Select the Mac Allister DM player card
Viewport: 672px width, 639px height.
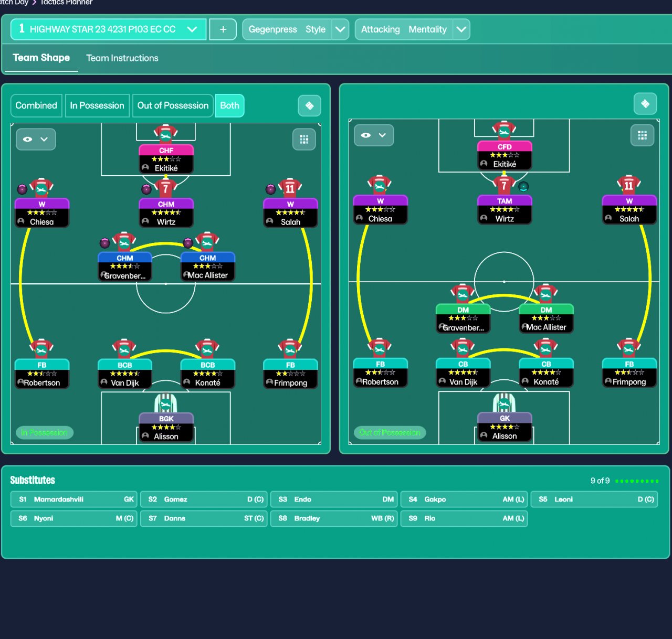pyautogui.click(x=546, y=318)
